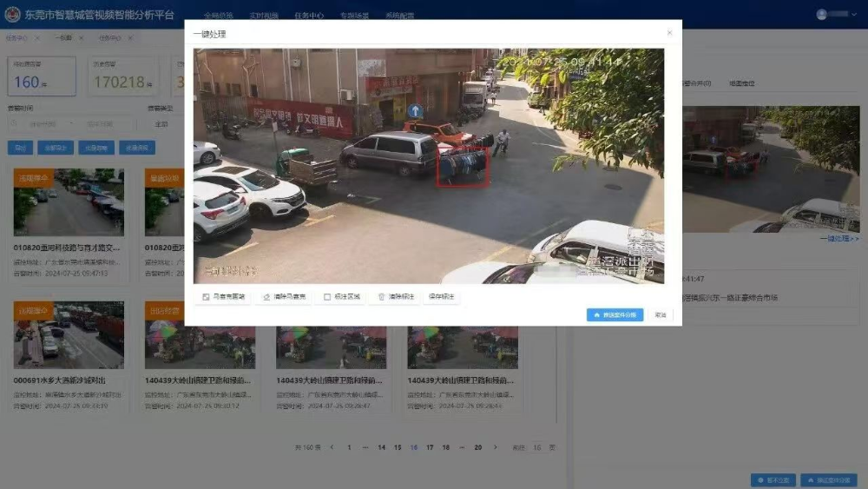Click the surveillance image in the dialog

tap(429, 166)
